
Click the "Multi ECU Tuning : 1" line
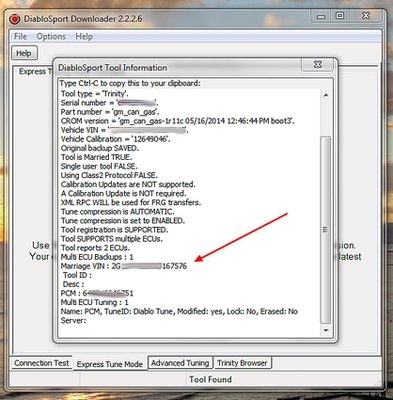(95, 302)
